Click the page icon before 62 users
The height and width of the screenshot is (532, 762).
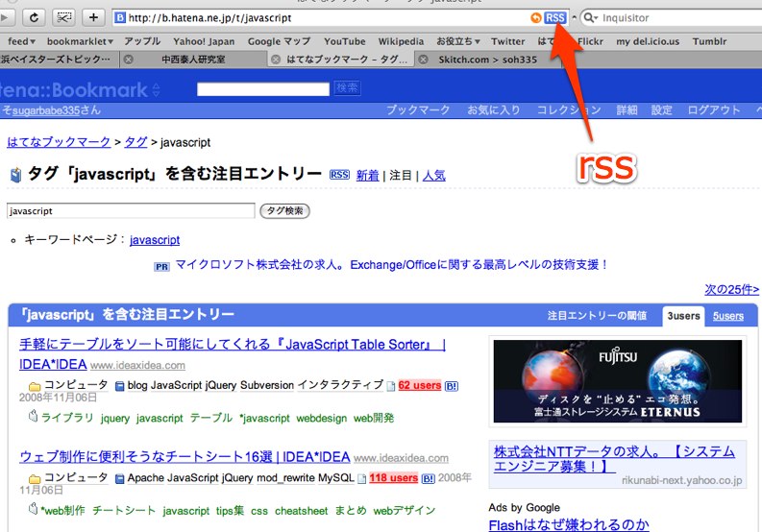(391, 386)
